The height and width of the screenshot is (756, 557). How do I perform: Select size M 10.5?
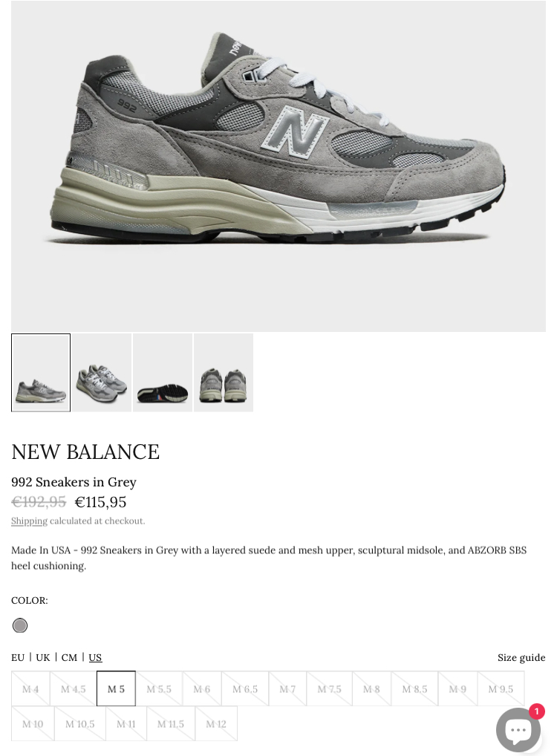click(80, 724)
